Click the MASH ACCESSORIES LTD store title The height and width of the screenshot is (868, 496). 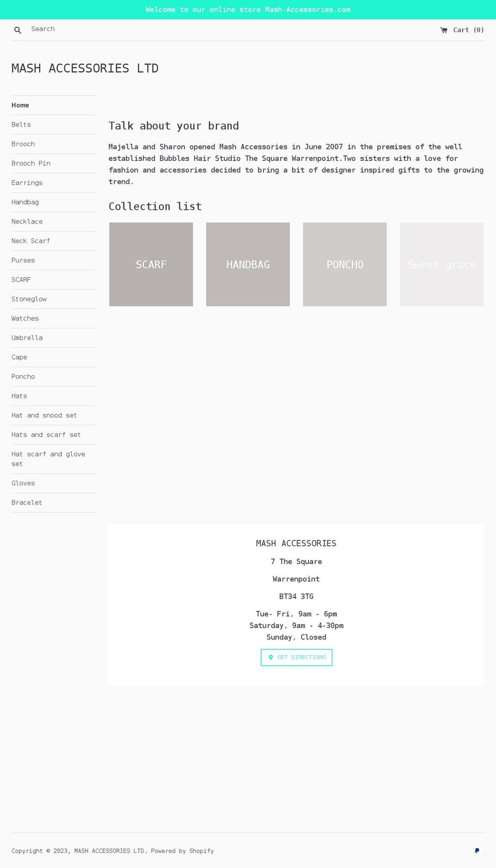tap(85, 68)
